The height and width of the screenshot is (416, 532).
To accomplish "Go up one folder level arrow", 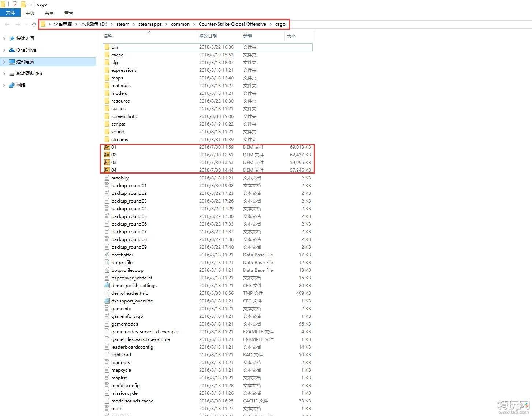I will tap(34, 24).
